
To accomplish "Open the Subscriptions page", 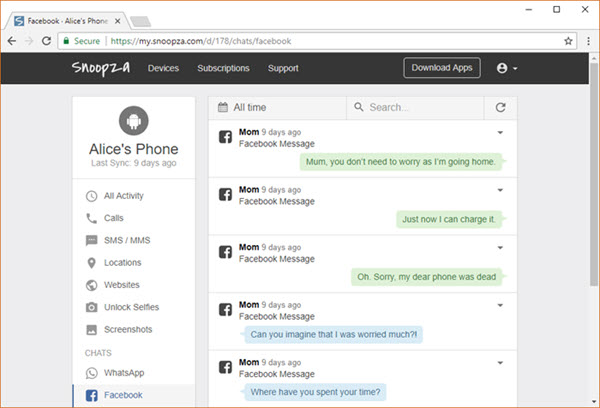I will [x=223, y=68].
